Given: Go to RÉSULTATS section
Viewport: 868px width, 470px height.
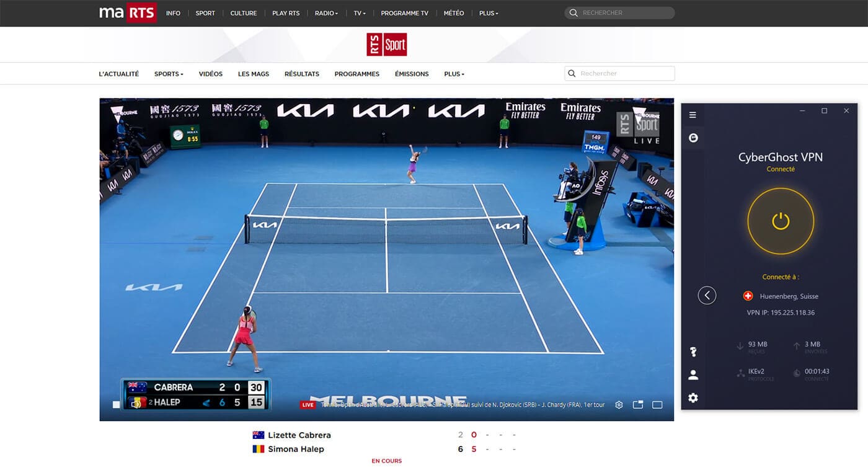Looking at the screenshot, I should click(x=302, y=74).
